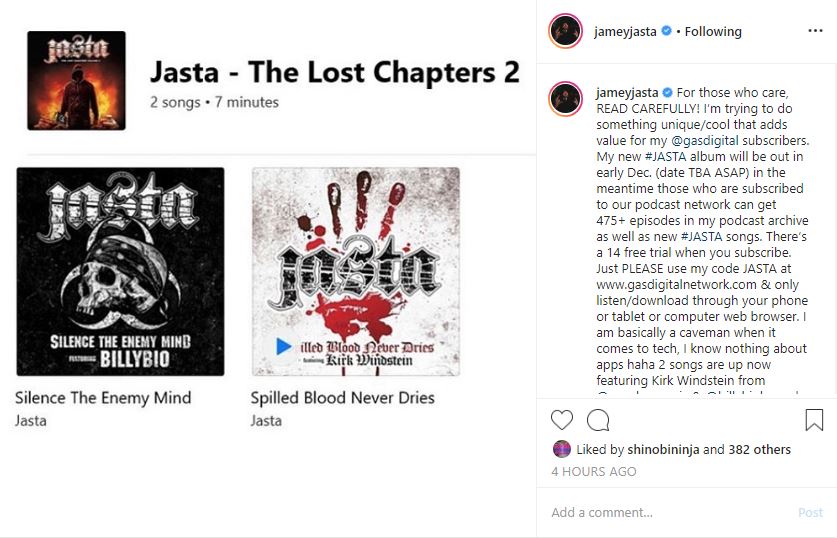Open jameyjasta profile picture in header
This screenshot has height=538, width=837.
565,31
